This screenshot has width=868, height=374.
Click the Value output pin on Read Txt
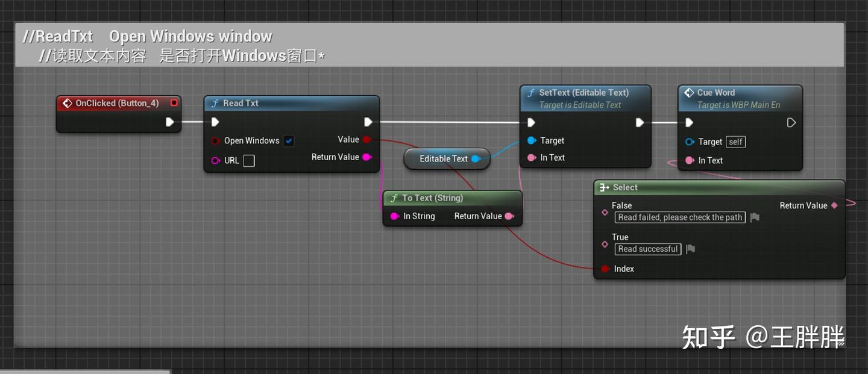tap(367, 139)
